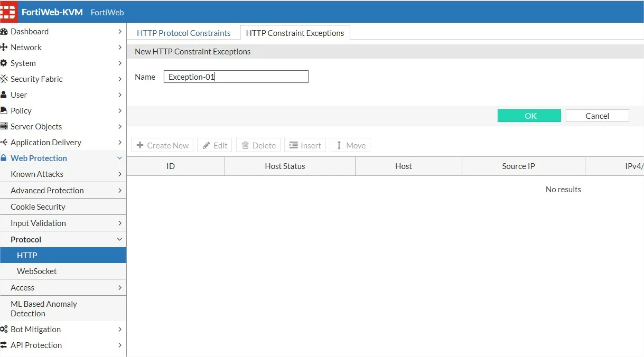Click the FortiWeb-KVM hostname text
This screenshot has width=644, height=357.
click(52, 12)
